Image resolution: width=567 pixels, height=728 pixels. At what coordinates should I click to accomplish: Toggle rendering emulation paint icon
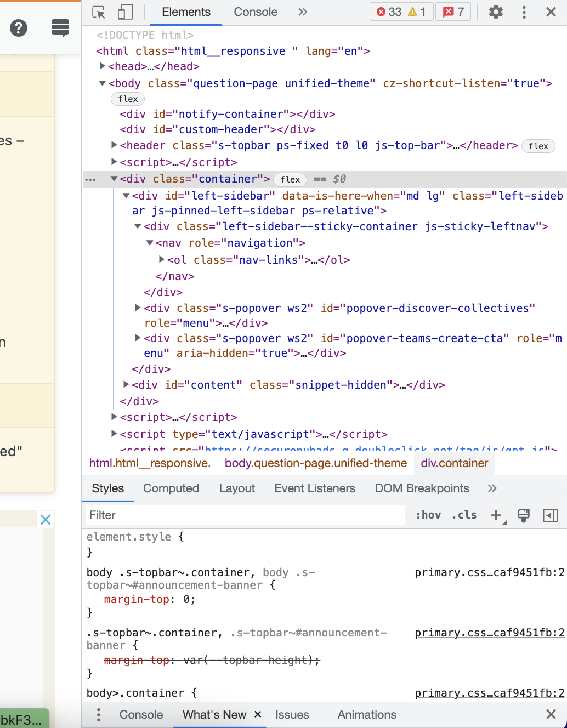click(x=524, y=515)
